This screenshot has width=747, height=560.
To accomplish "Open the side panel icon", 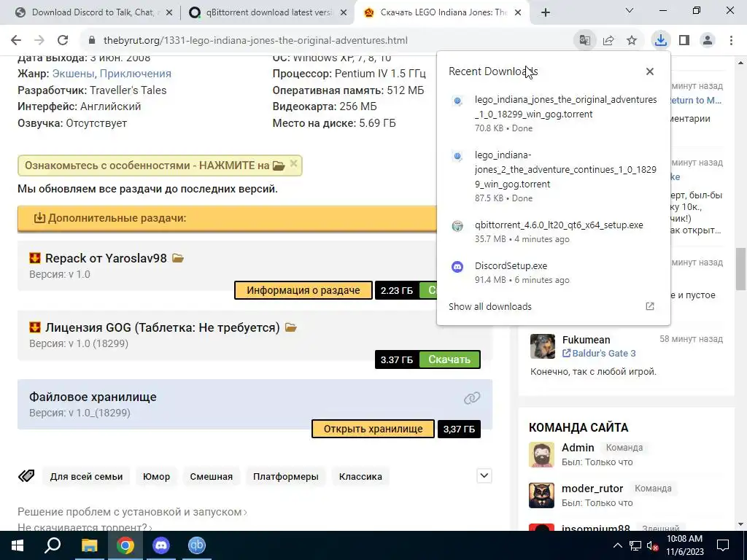I will (x=684, y=41).
